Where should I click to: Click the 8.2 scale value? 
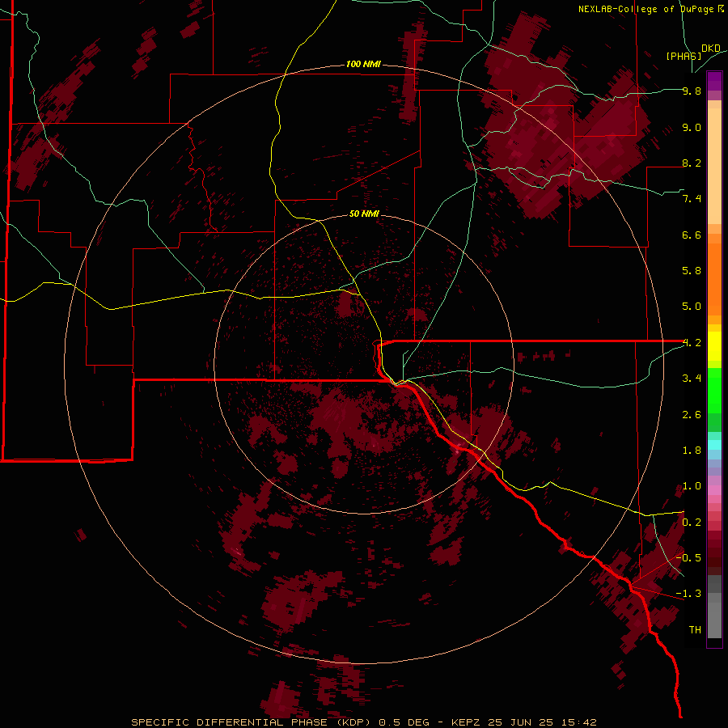click(x=692, y=163)
